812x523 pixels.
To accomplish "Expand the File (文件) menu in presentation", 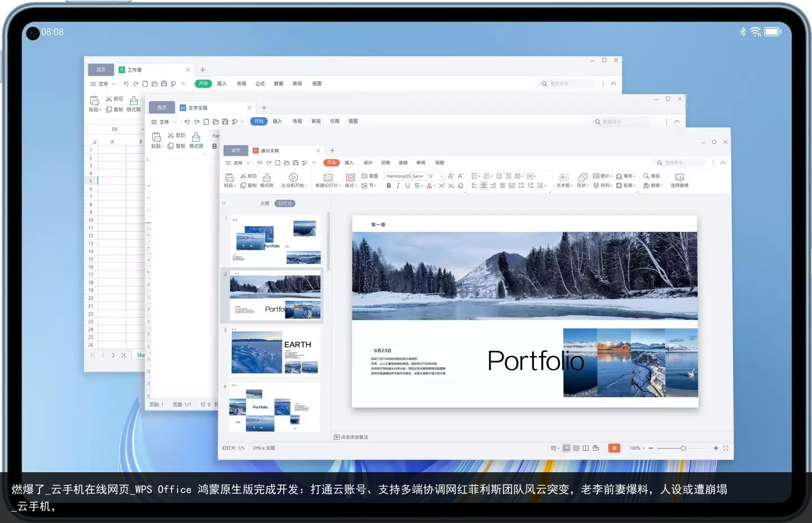I will (x=237, y=162).
